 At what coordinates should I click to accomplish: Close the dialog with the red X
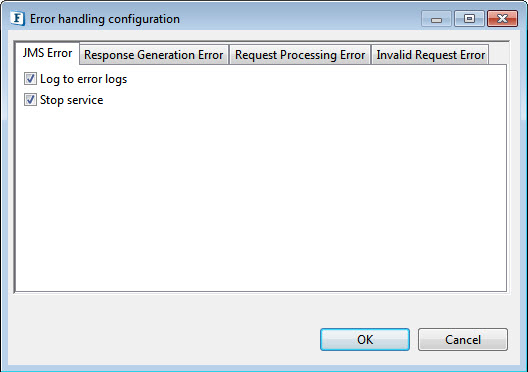pos(502,19)
